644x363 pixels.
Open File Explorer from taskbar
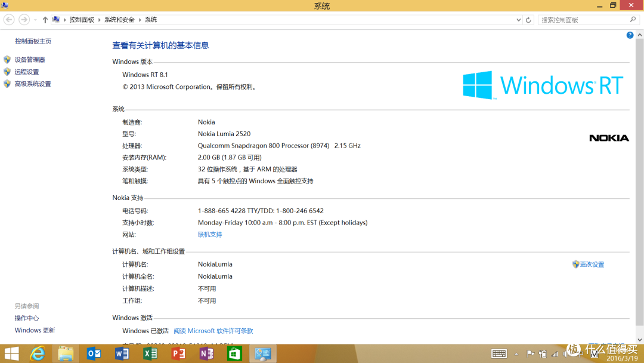click(66, 353)
